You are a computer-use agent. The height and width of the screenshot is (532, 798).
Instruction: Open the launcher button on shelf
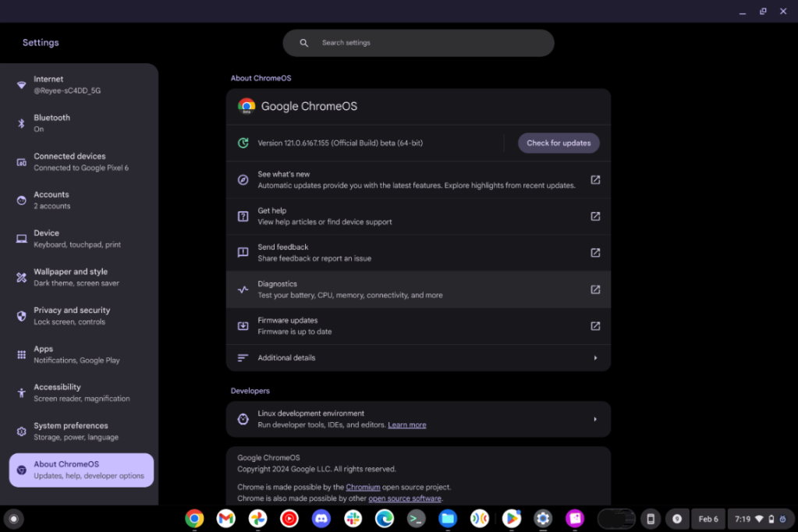pos(14,519)
